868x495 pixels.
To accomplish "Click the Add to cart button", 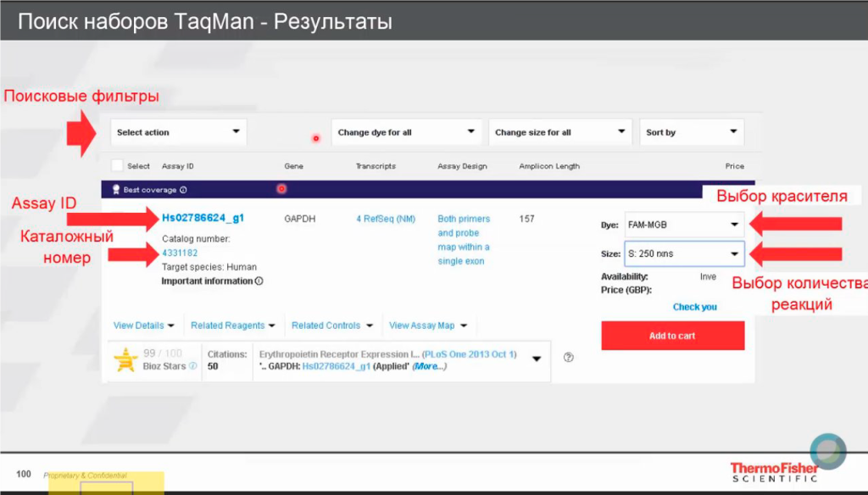I will click(672, 335).
